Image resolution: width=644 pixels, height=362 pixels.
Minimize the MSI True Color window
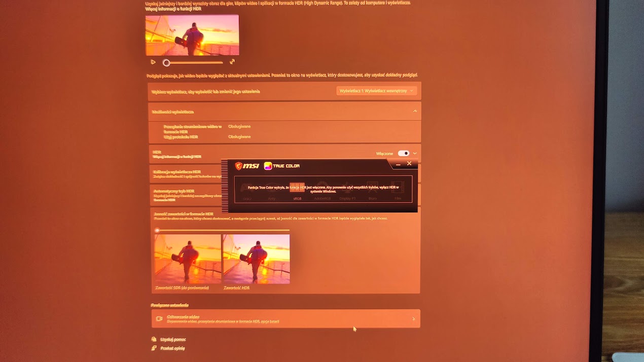coord(398,164)
